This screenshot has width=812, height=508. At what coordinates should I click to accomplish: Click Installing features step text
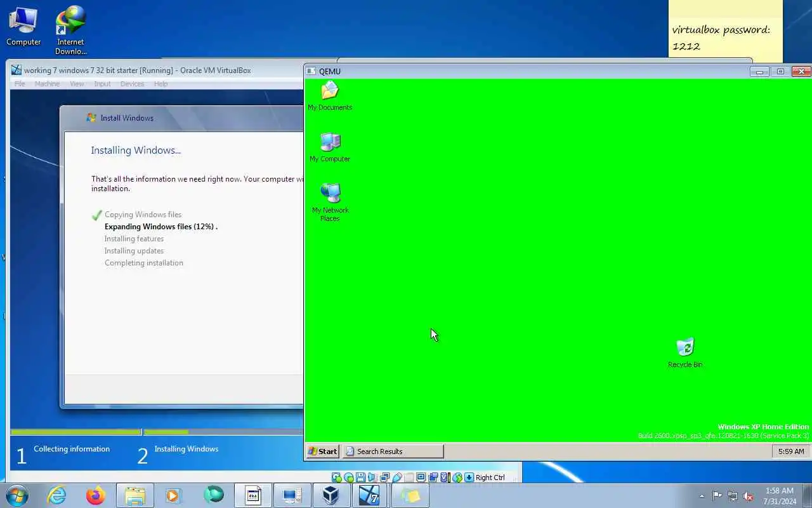point(134,239)
